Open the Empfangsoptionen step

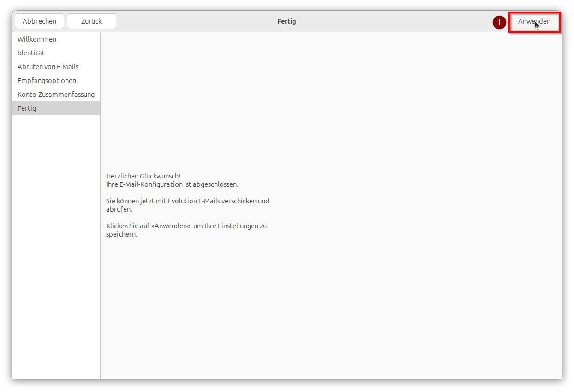[47, 80]
